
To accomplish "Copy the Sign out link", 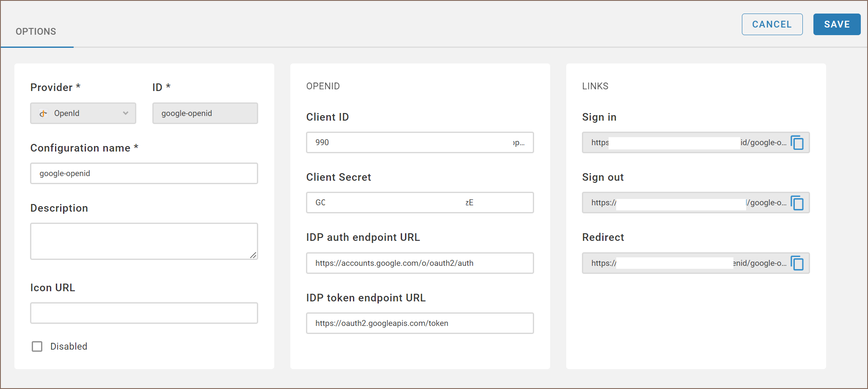I will point(797,203).
